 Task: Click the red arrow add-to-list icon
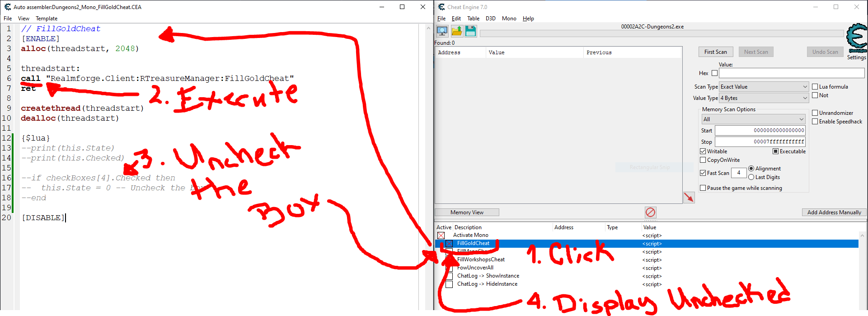coord(689,198)
